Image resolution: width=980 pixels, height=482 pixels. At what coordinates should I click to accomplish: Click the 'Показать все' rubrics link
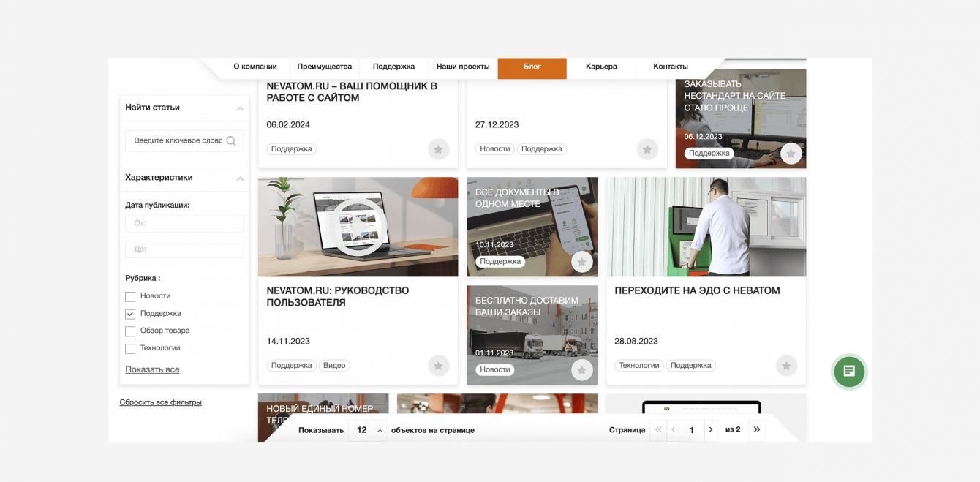click(152, 370)
